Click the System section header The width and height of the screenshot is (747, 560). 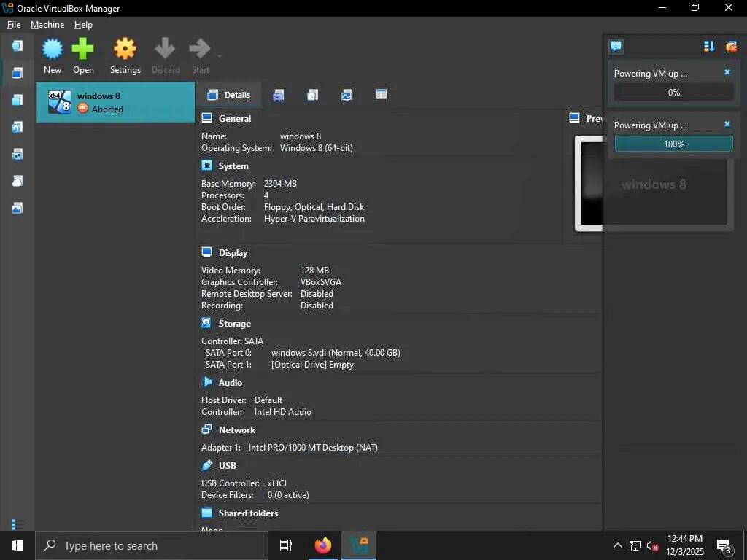click(233, 166)
